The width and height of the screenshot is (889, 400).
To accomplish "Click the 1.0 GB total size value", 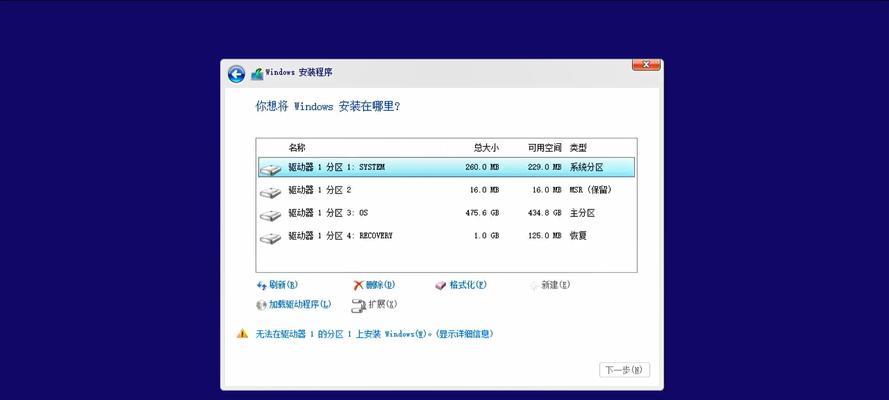I will [x=486, y=236].
